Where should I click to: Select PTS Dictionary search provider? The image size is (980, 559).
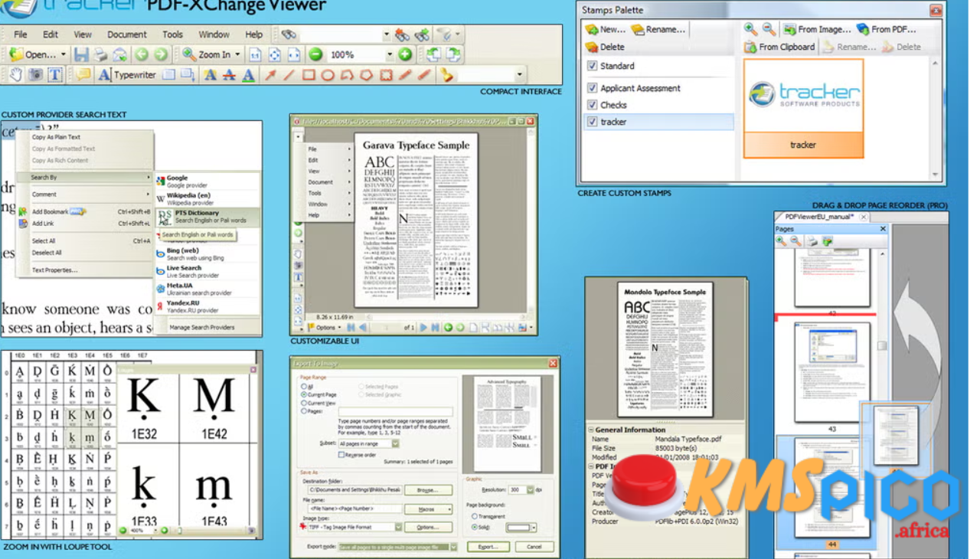pyautogui.click(x=207, y=217)
